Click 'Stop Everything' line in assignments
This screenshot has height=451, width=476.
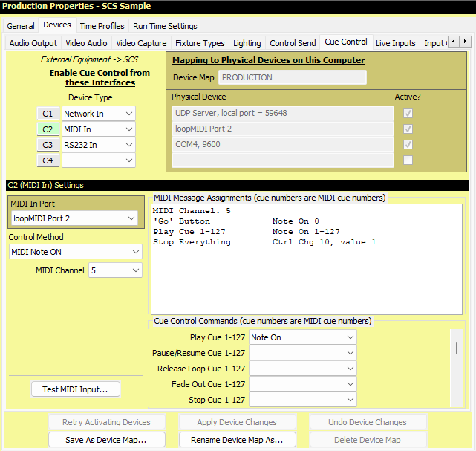pos(264,242)
